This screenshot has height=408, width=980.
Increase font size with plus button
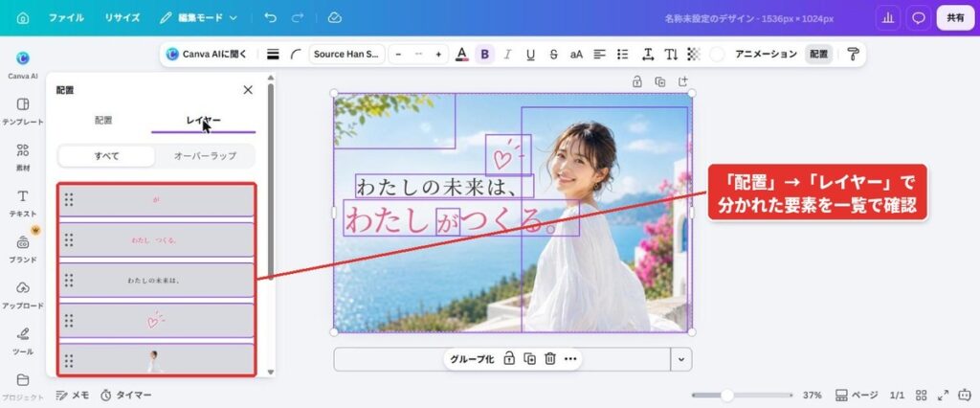pos(438,55)
